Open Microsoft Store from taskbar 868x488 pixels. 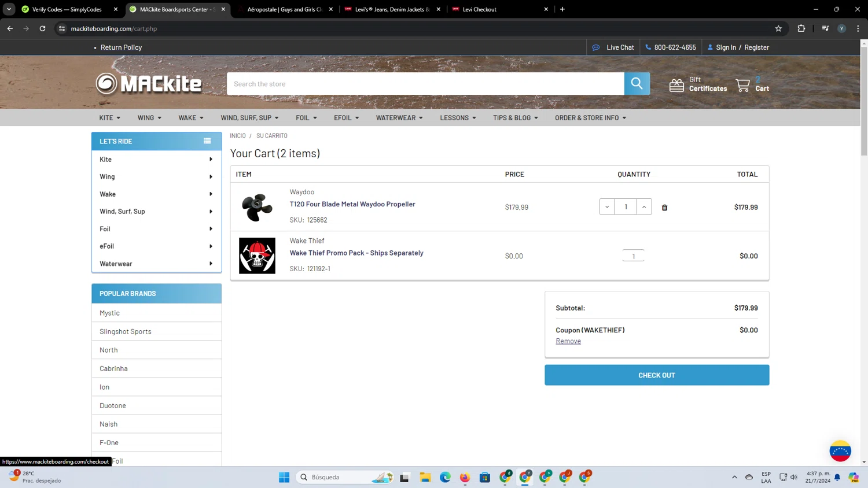(x=485, y=477)
